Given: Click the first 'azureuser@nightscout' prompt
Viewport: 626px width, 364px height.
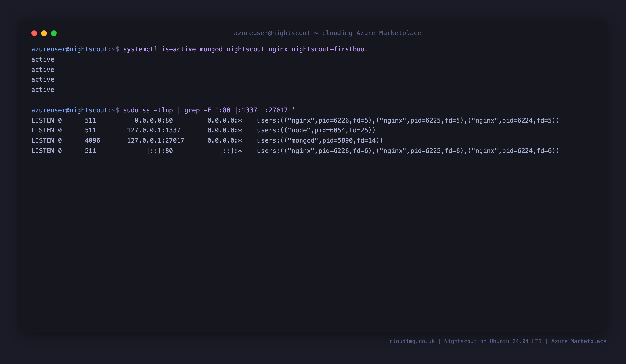Looking at the screenshot, I should coord(69,49).
